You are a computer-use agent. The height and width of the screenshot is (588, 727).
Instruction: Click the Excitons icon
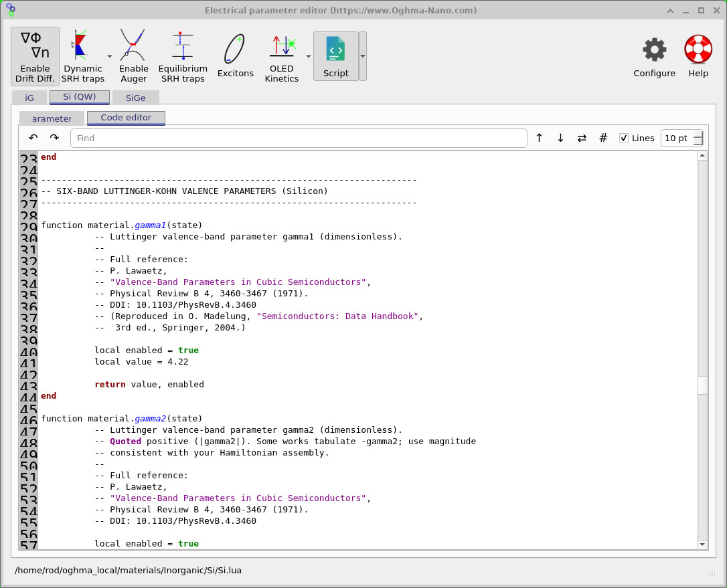click(x=235, y=56)
